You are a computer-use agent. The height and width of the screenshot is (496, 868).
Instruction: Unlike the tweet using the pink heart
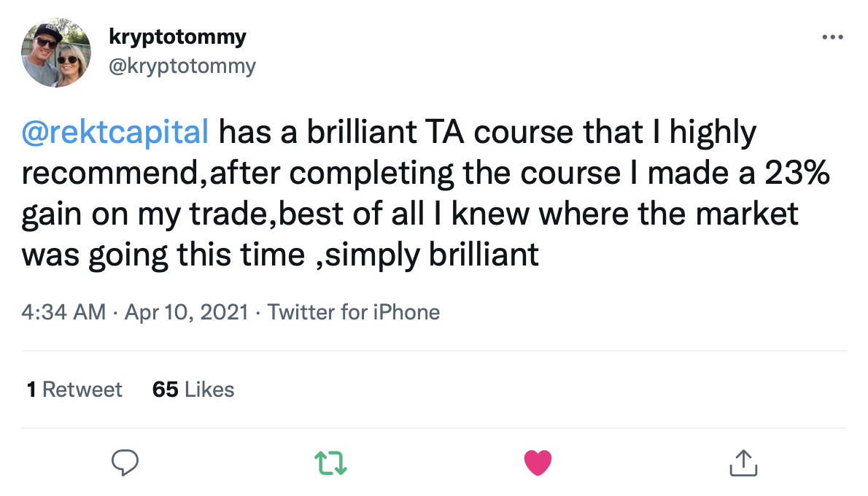(x=538, y=462)
